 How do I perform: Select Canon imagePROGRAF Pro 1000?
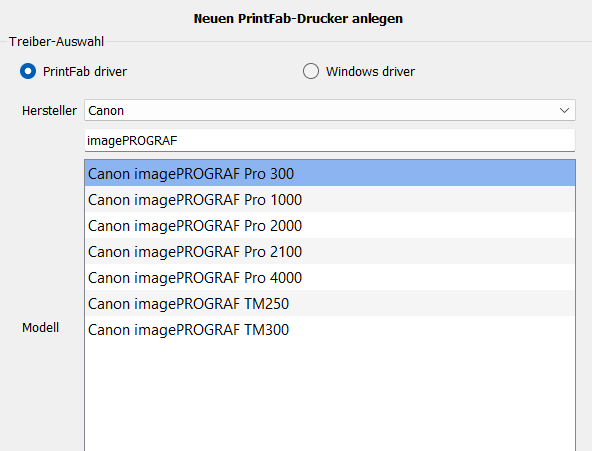coord(330,199)
